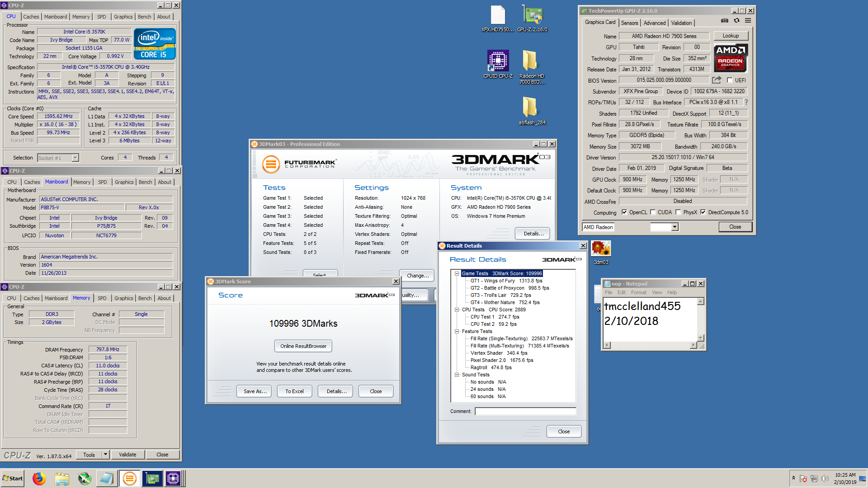Click the Online ResultBrowser button
Image resolution: width=868 pixels, height=488 pixels.
[x=303, y=346]
